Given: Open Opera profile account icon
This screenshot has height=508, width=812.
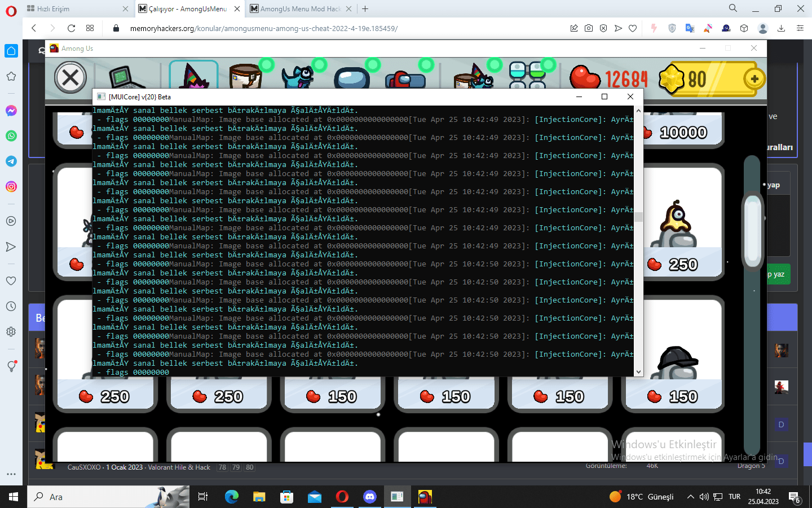Looking at the screenshot, I should click(763, 28).
